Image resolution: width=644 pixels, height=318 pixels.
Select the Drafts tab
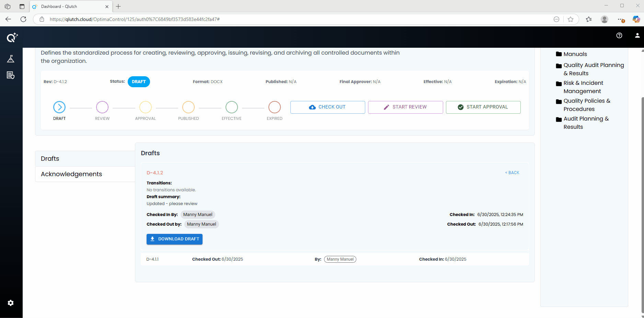[50, 159]
